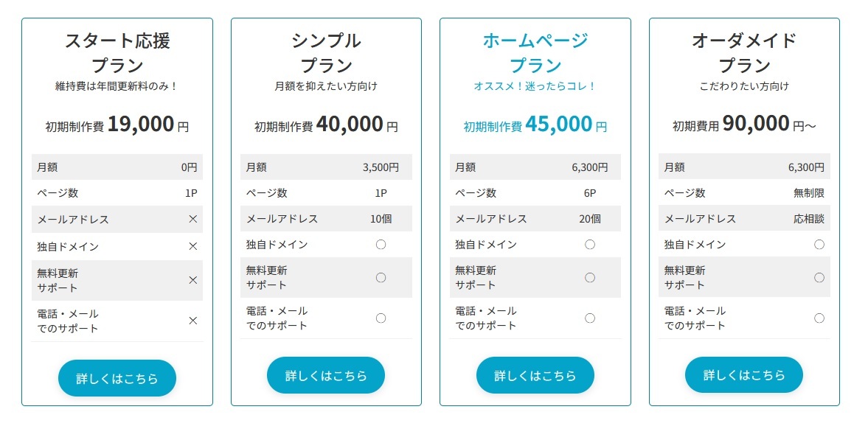Click the circle for 無料更新サポート in ホームページプラン
The height and width of the screenshot is (426, 868).
tap(590, 278)
